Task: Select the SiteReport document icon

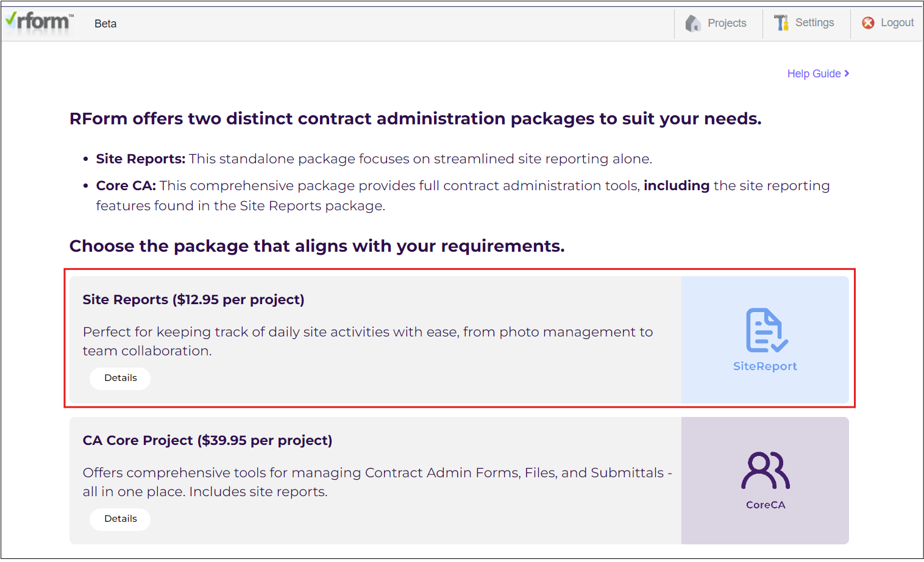Action: click(x=766, y=330)
